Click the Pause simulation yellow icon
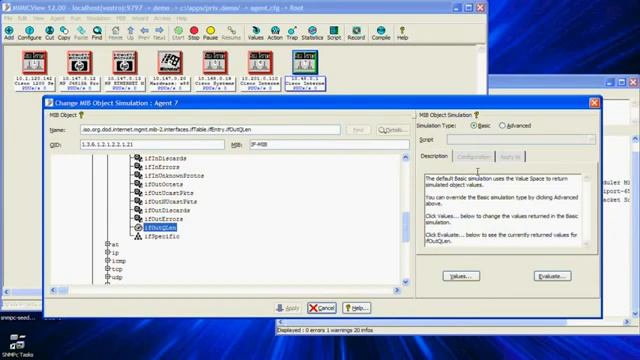This screenshot has height=360, width=640. coord(210,33)
